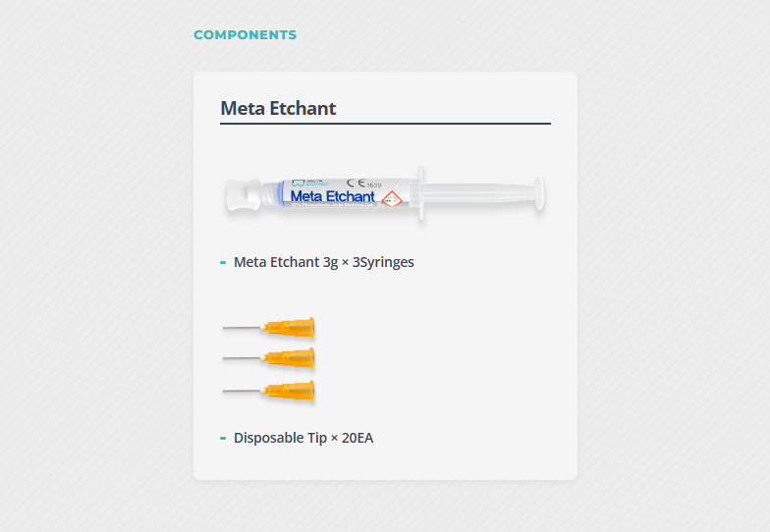The image size is (770, 532).
Task: Click the underline beneath the Meta Etchant title
Action: pos(385,124)
